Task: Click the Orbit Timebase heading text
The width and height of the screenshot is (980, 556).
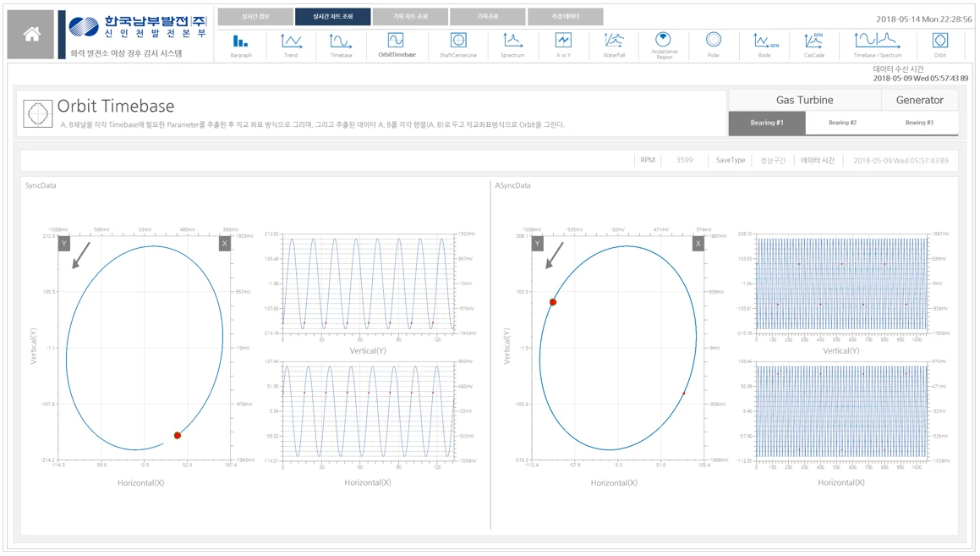Action: pos(116,106)
